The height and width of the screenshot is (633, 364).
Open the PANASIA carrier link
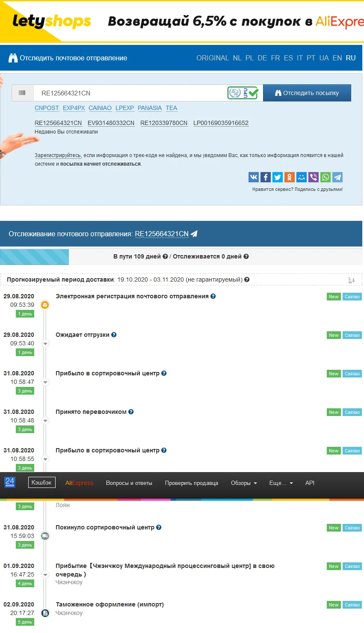pyautogui.click(x=150, y=108)
